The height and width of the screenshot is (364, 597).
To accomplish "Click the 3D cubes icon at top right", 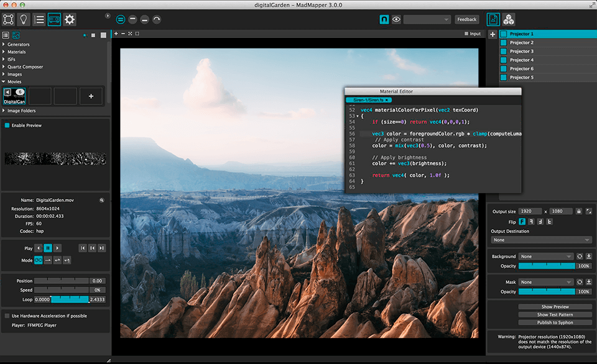I will tap(509, 19).
